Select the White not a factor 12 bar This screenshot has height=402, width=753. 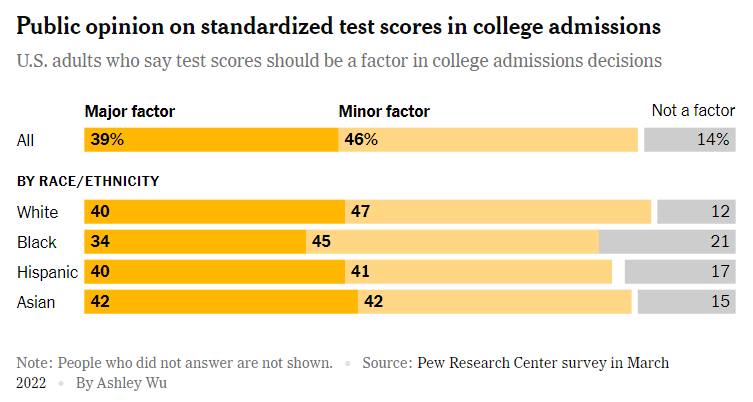click(x=696, y=212)
